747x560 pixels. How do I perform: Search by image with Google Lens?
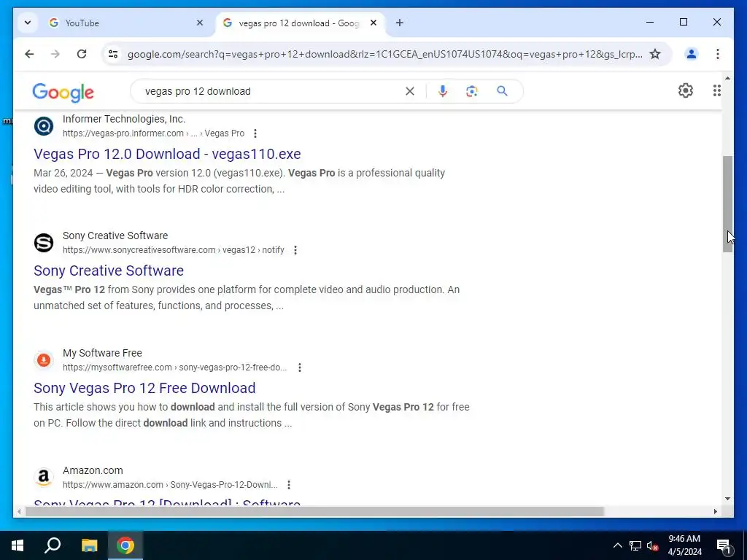(472, 91)
